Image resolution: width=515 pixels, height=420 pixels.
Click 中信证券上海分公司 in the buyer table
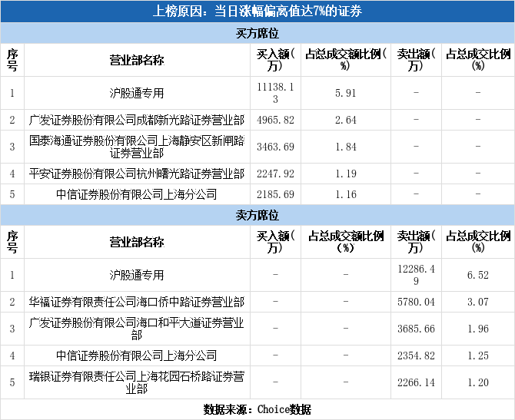[137, 194]
